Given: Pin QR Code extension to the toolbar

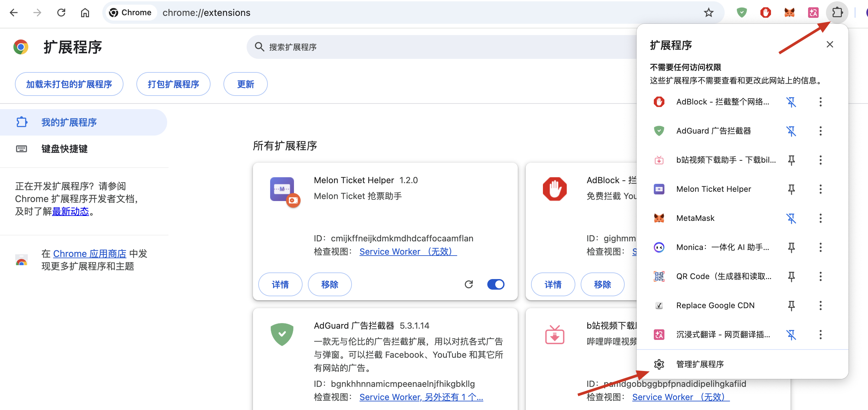Looking at the screenshot, I should [x=791, y=276].
